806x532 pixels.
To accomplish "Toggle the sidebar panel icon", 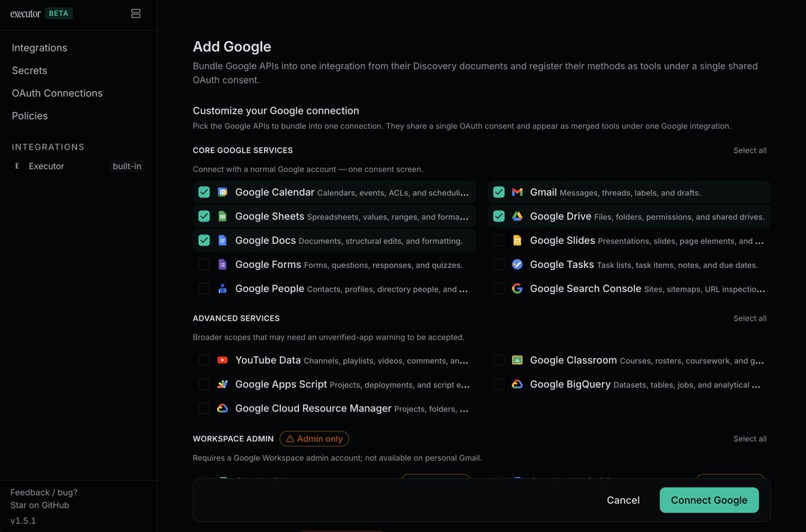I will [x=136, y=13].
